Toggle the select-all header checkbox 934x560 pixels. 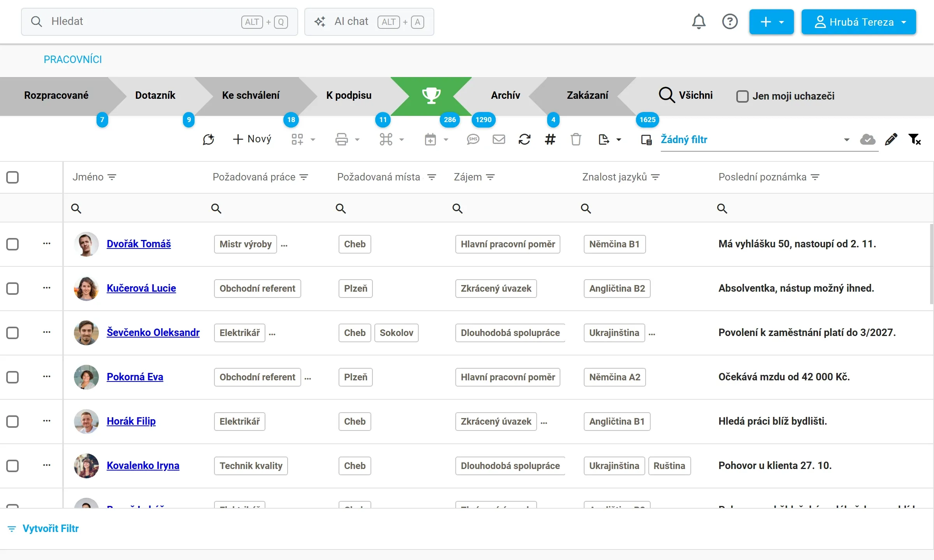pyautogui.click(x=12, y=177)
